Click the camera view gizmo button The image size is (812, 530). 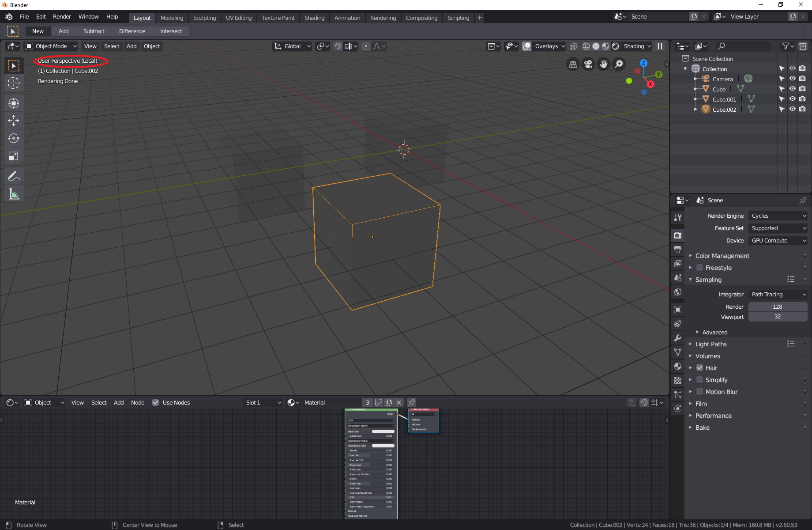point(588,64)
